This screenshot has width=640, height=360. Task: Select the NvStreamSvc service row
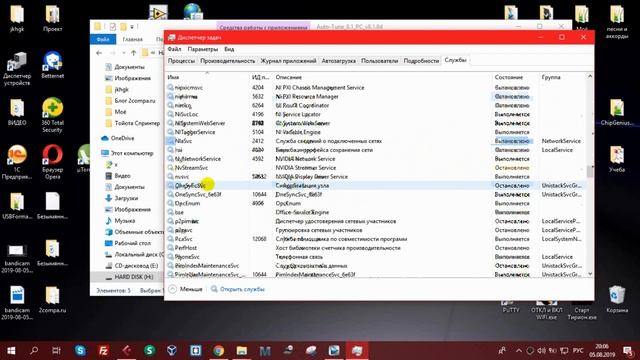376,168
